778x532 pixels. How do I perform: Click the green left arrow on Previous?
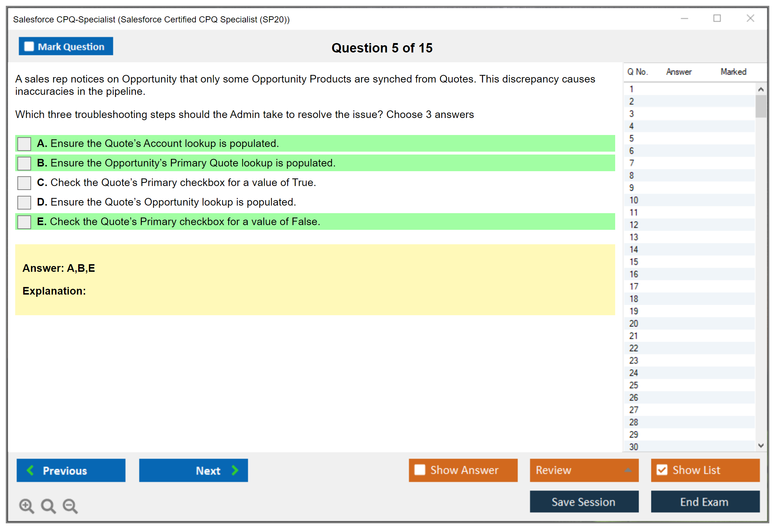coord(30,470)
